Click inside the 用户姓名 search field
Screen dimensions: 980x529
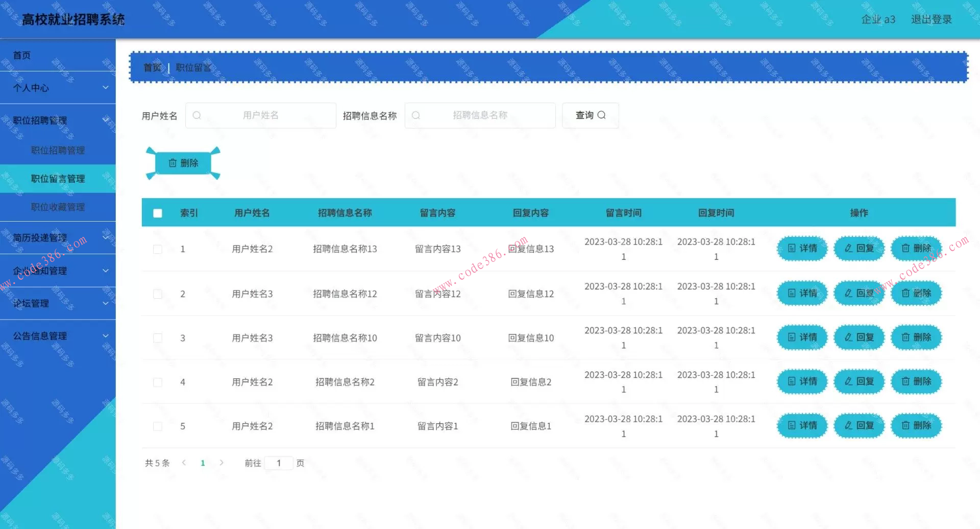260,115
